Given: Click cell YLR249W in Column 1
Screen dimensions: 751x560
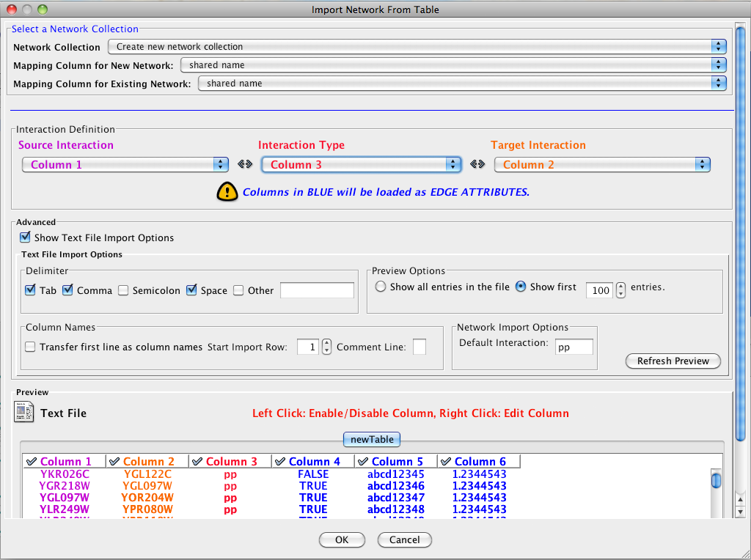Looking at the screenshot, I should 65,509.
